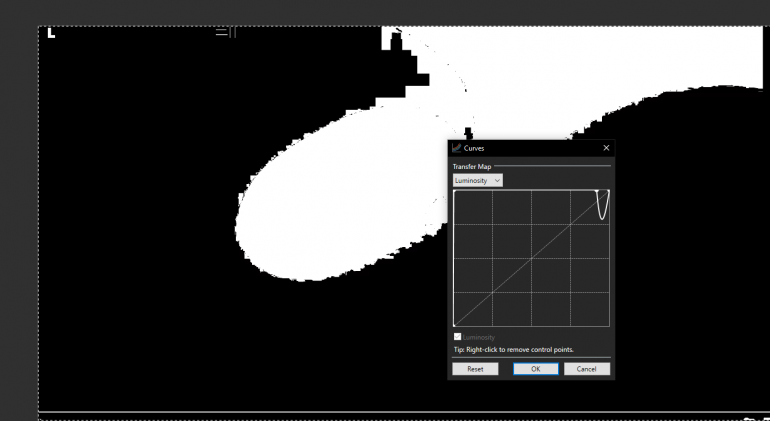Add a point at the graph's center intersection
The height and width of the screenshot is (421, 770).
click(531, 258)
